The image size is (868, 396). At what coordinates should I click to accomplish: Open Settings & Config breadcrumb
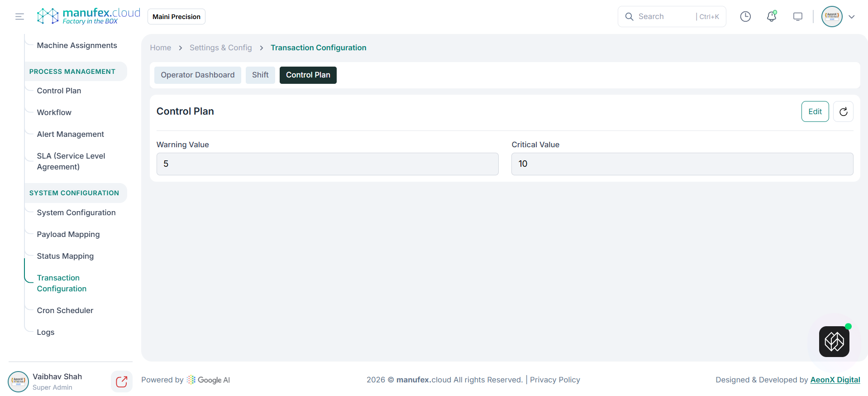point(221,48)
